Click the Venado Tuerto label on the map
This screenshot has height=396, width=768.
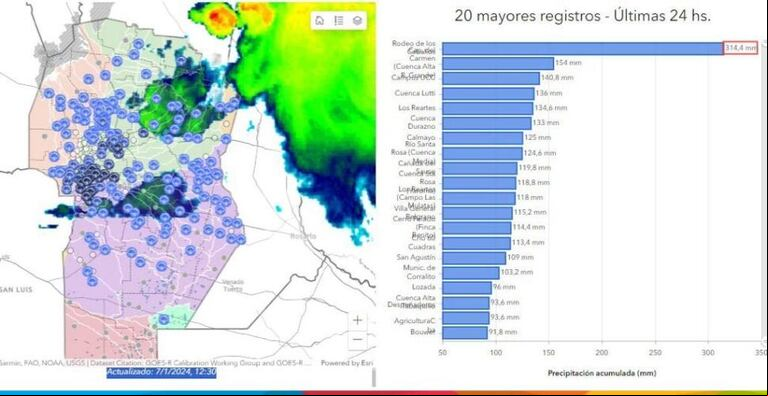(233, 286)
